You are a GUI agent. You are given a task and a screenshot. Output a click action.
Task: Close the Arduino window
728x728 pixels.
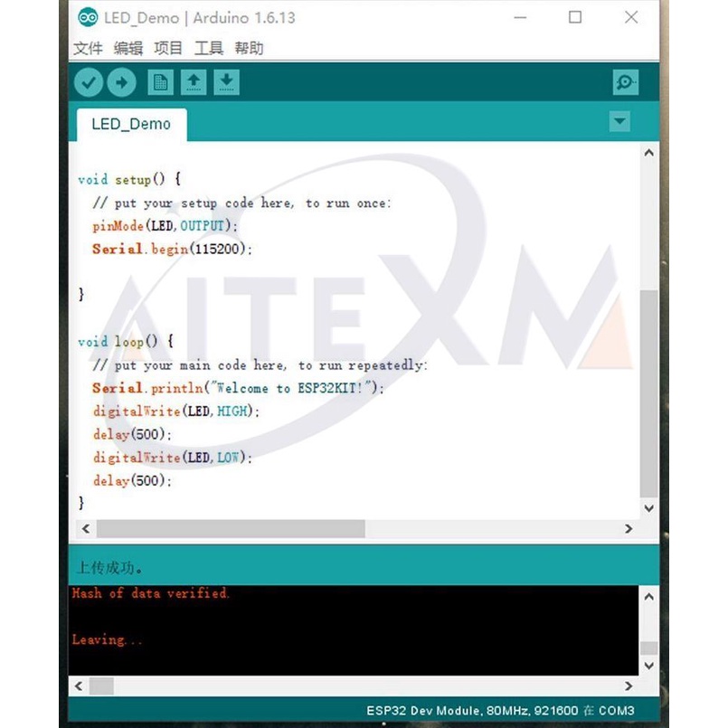tap(631, 18)
